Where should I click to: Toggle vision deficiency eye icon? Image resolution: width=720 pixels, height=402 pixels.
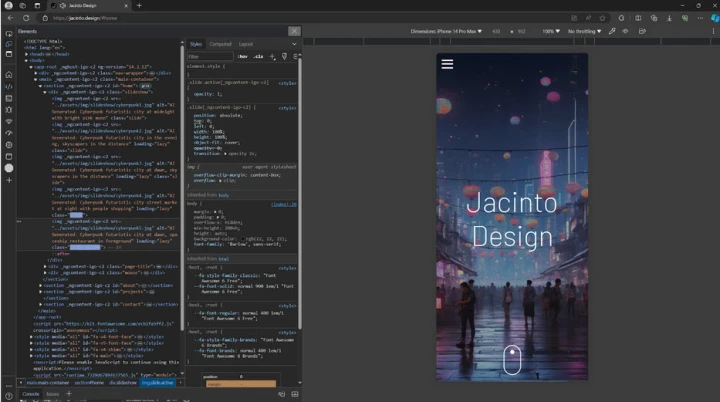coord(625,31)
